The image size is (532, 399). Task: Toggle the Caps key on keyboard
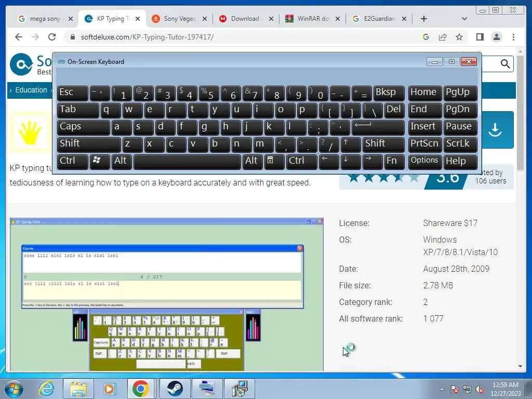pyautogui.click(x=84, y=127)
